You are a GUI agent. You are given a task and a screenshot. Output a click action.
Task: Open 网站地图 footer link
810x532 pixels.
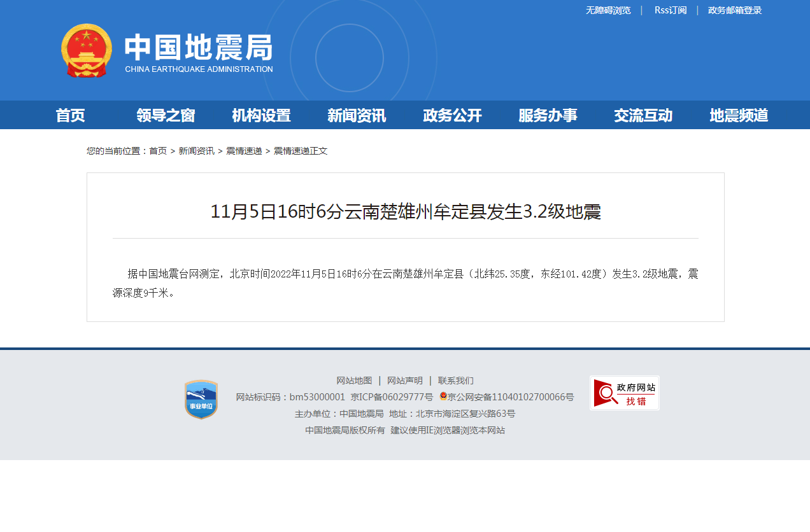click(x=354, y=381)
